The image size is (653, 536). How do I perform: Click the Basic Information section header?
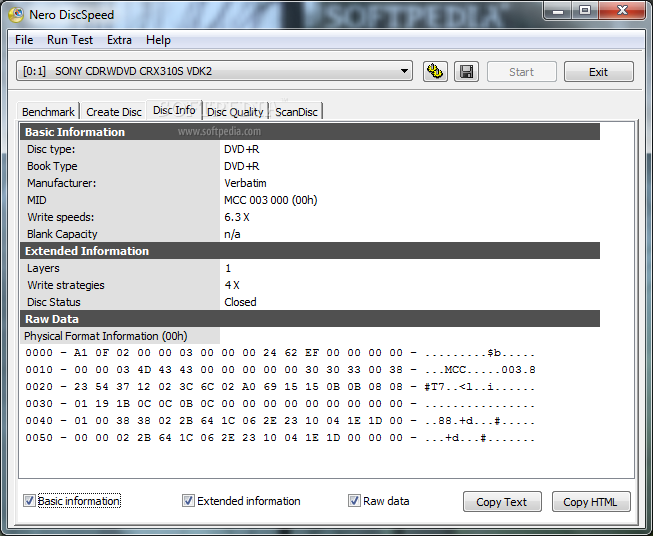[x=310, y=132]
